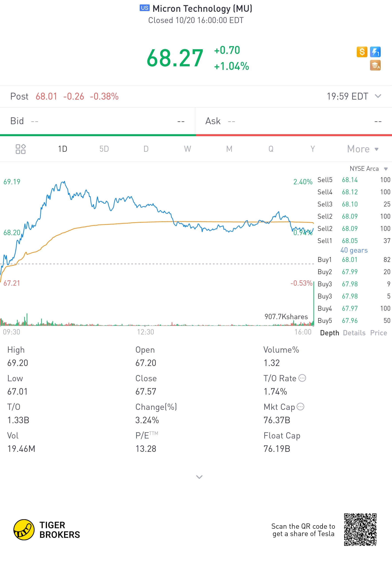Tap the High 69.20 value
The height and width of the screenshot is (572, 392).
18,363
